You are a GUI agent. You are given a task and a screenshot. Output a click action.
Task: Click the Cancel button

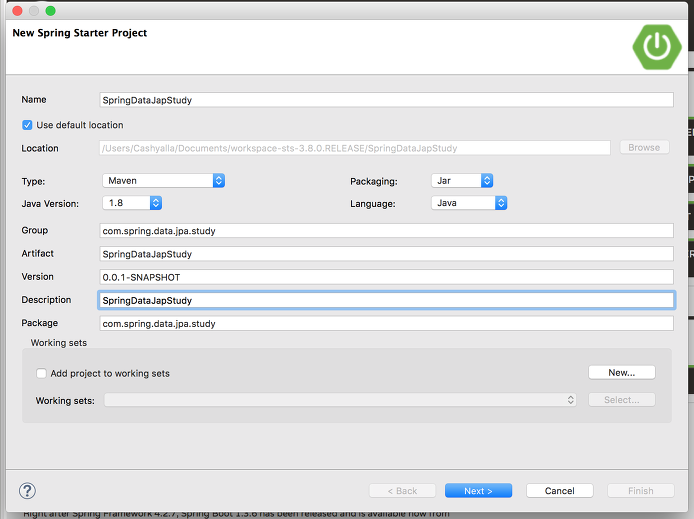coord(559,491)
